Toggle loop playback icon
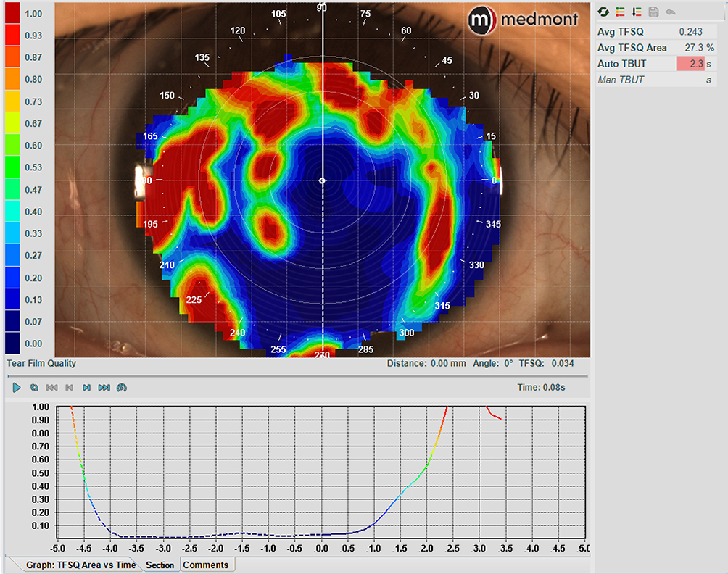The width and height of the screenshot is (728, 574). coord(34,388)
